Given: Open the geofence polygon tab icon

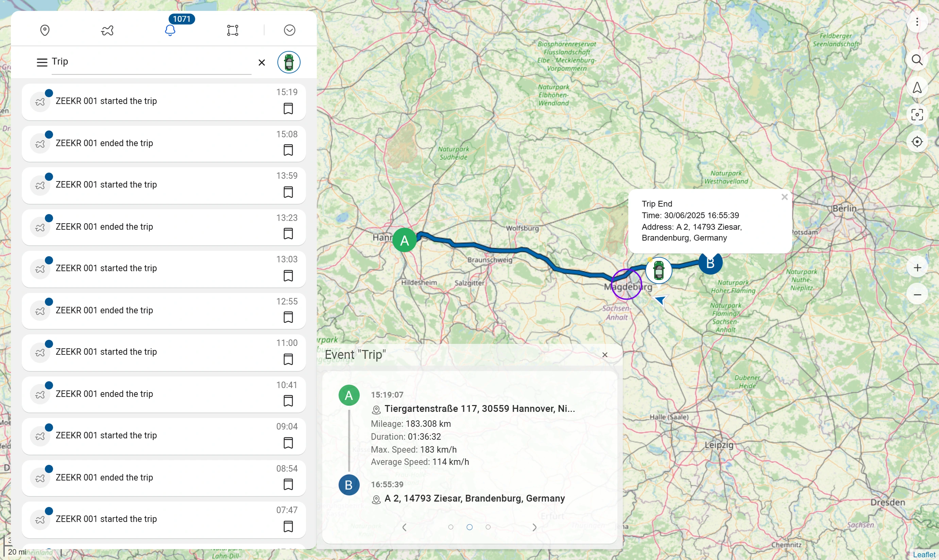Looking at the screenshot, I should tap(233, 30).
